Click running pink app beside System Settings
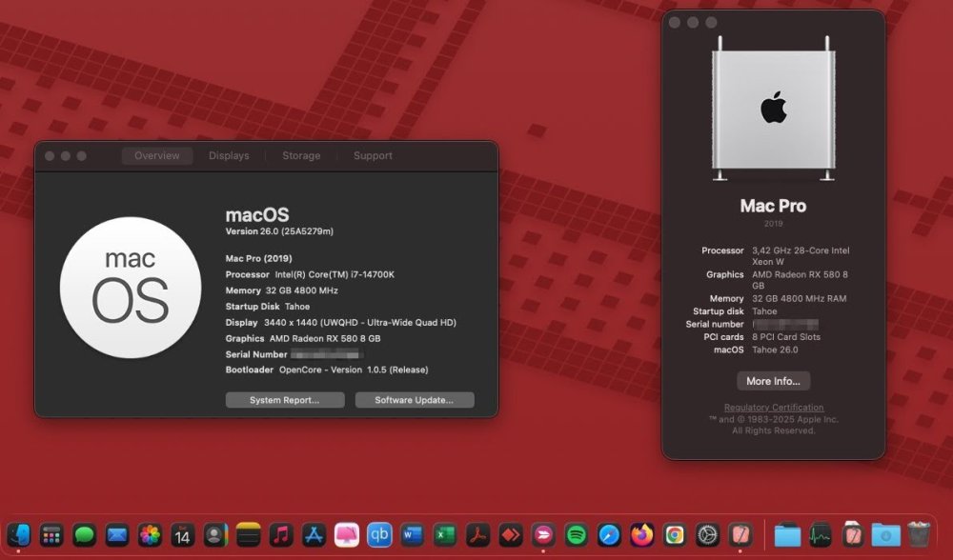Viewport: 953px width, 560px height. pos(740,535)
